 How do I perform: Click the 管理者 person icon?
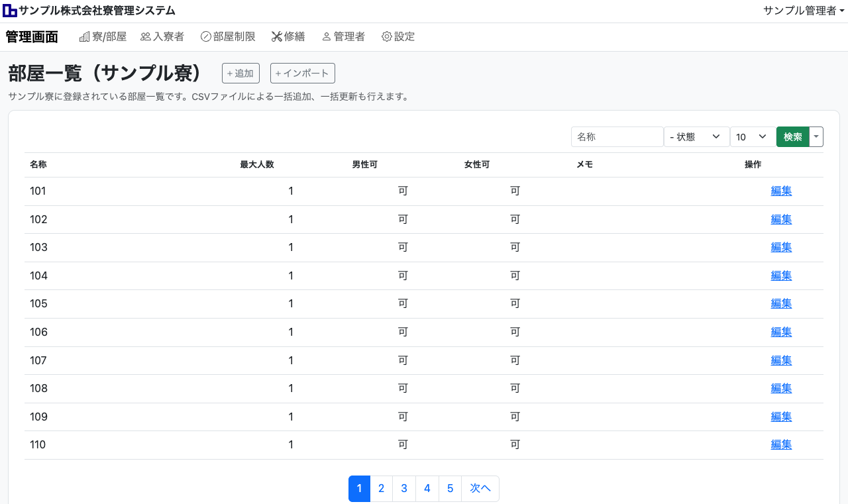pos(326,37)
